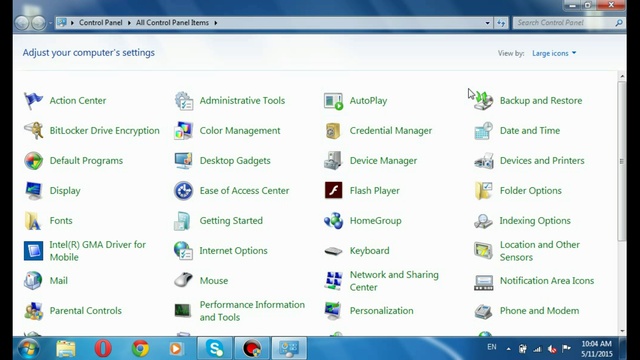Open the Mouse icon

(x=184, y=280)
